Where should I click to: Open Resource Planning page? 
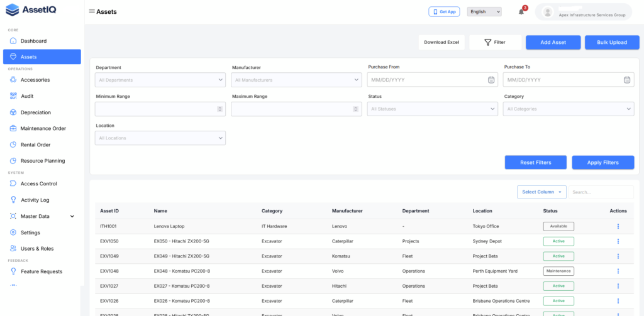[42, 161]
